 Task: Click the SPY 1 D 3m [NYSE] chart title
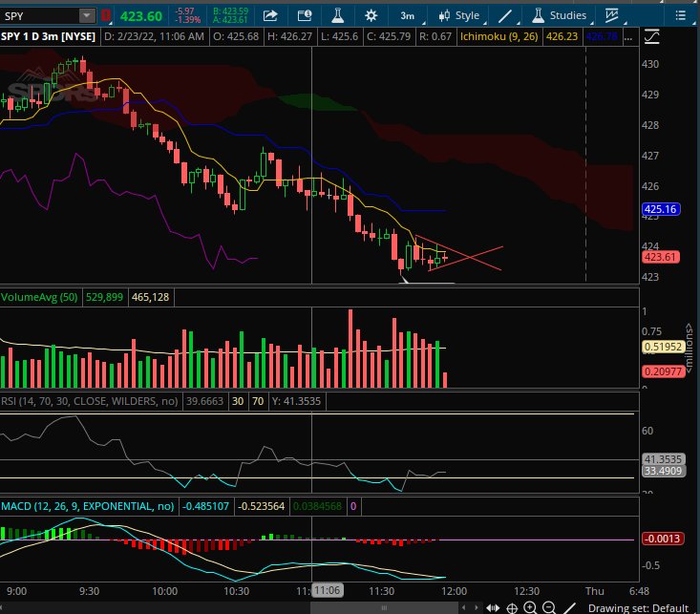[x=48, y=36]
